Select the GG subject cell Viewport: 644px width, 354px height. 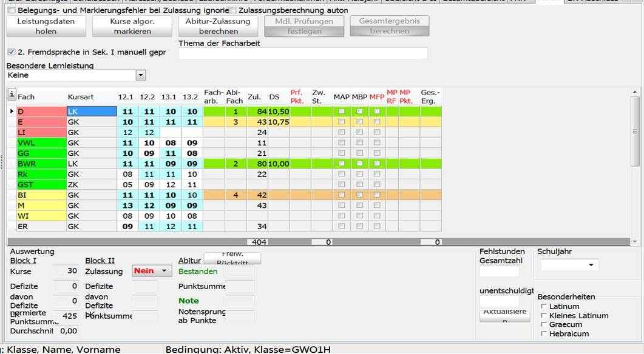(41, 153)
